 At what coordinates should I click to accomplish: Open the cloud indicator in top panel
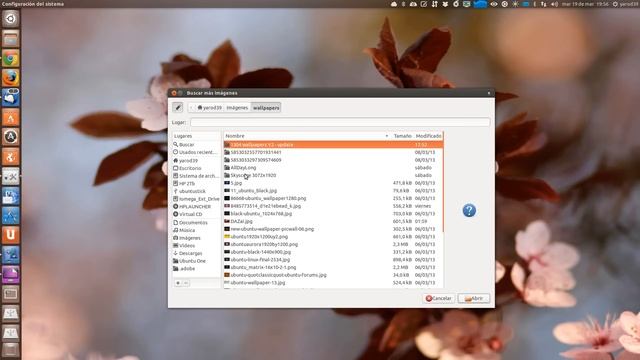coord(394,4)
